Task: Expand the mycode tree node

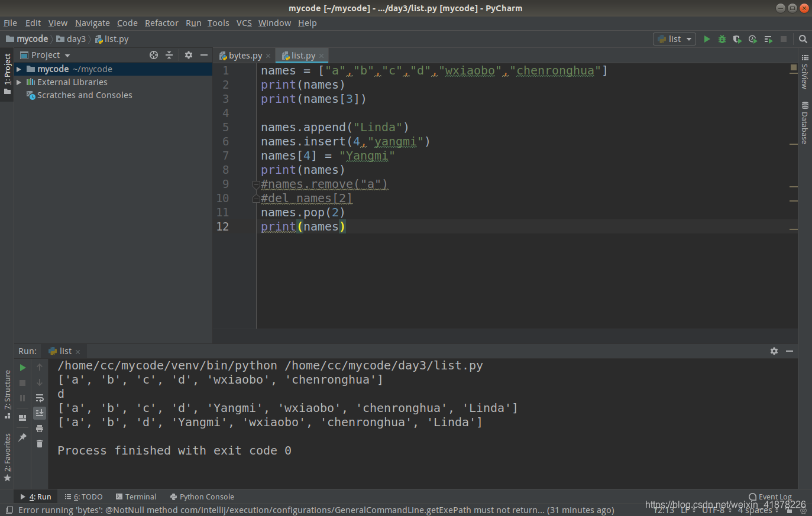Action: 19,69
